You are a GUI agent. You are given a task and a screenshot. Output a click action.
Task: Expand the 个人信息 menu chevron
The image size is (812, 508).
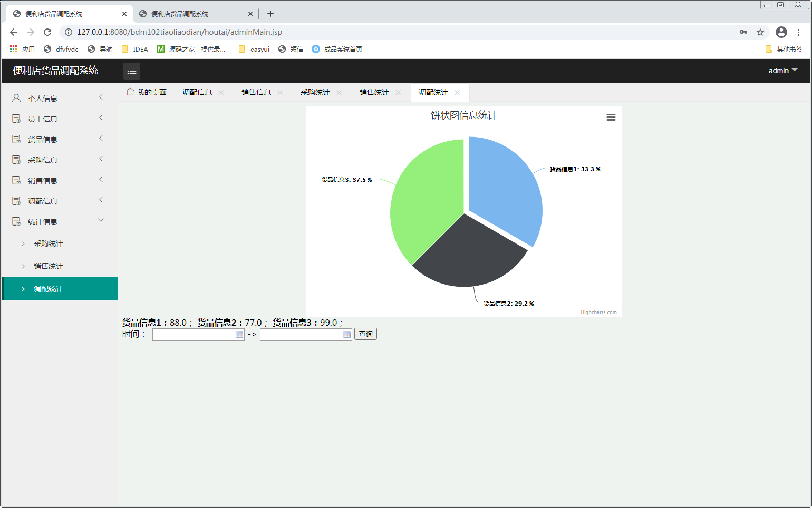coord(101,97)
